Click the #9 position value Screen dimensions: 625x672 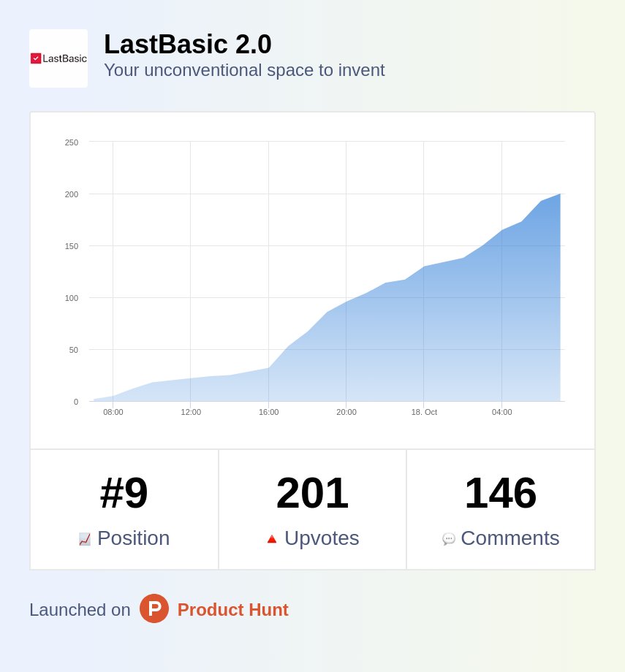pos(124,493)
